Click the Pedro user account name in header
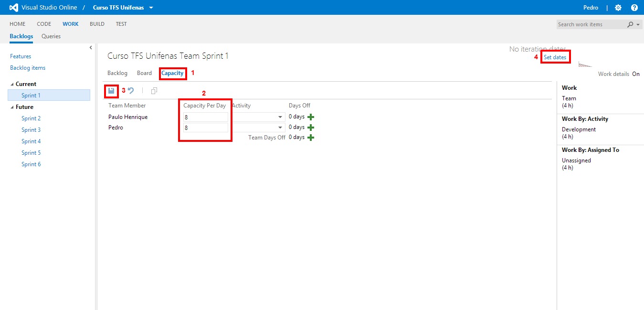The width and height of the screenshot is (644, 310). point(591,8)
